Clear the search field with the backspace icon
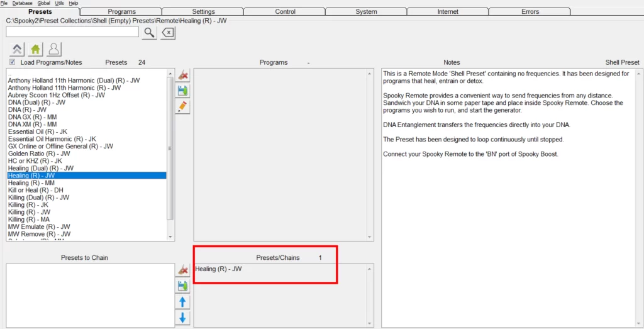Image resolution: width=644 pixels, height=329 pixels. (x=167, y=33)
